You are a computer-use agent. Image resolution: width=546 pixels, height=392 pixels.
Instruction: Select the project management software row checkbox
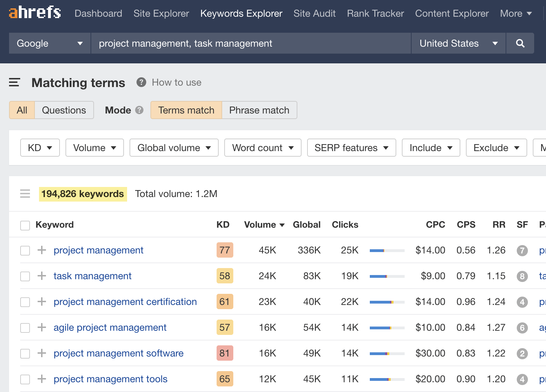[x=25, y=353]
